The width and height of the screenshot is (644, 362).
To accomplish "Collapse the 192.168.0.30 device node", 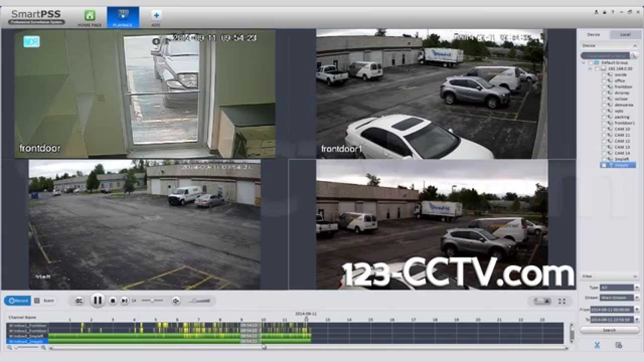I will point(590,69).
